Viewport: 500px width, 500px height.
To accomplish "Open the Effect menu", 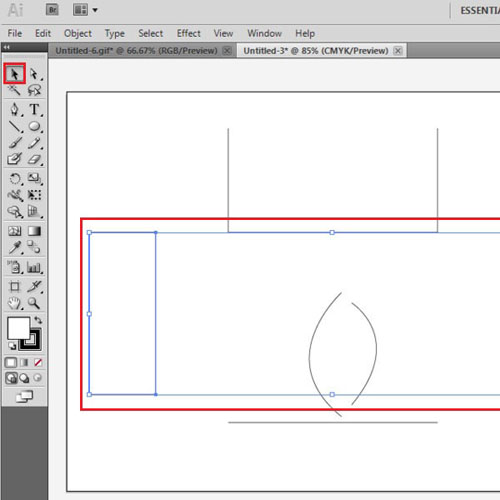I will [189, 33].
